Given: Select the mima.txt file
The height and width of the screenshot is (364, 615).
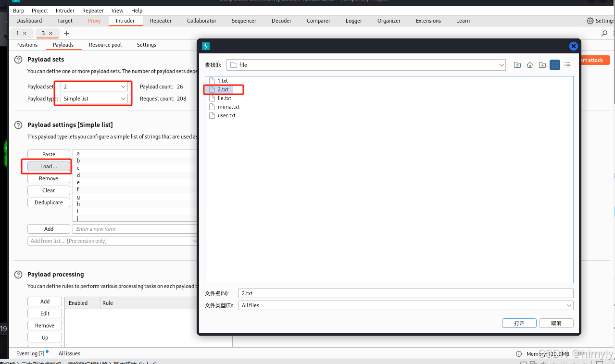Looking at the screenshot, I should (x=224, y=107).
